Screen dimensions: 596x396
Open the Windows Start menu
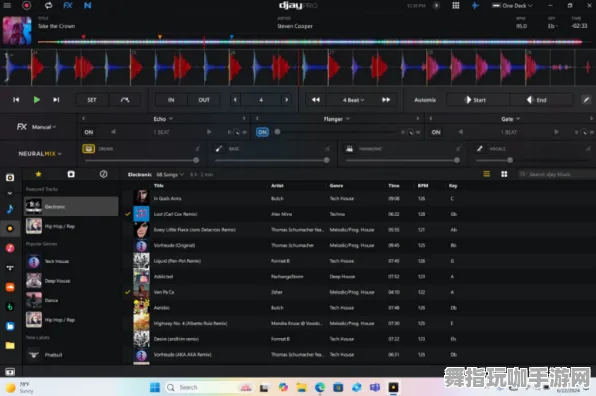(155, 388)
